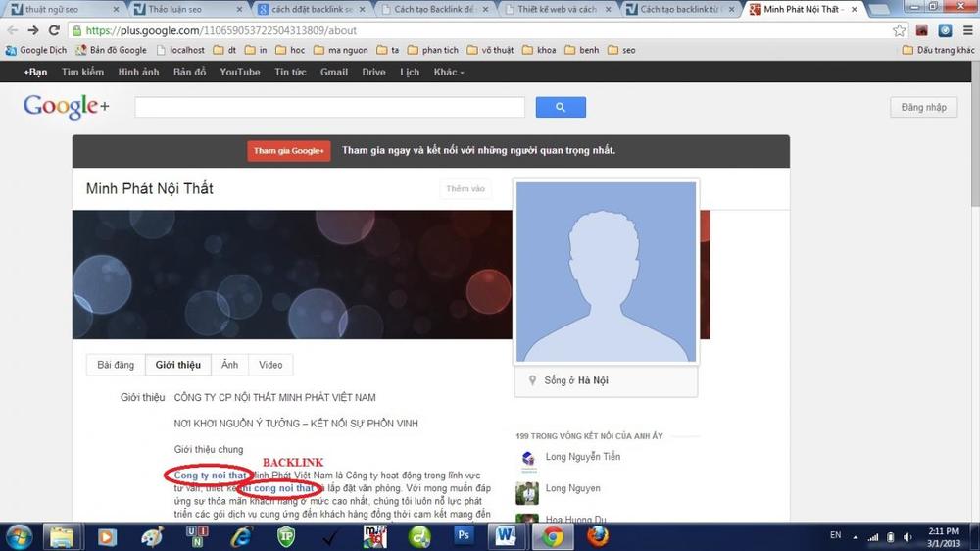Screen dimensions: 980x551
Task: Open the 'ma nguon' bookmarks folder
Action: (341, 50)
